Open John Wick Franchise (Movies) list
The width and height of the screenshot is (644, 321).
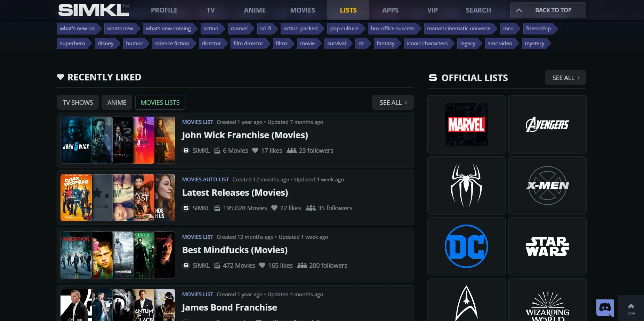tap(245, 135)
